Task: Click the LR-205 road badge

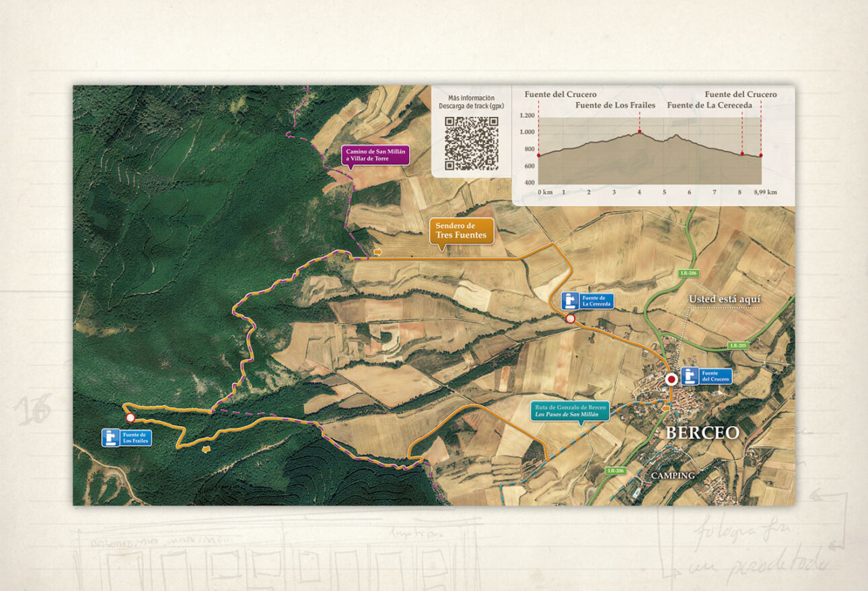Action: point(737,345)
